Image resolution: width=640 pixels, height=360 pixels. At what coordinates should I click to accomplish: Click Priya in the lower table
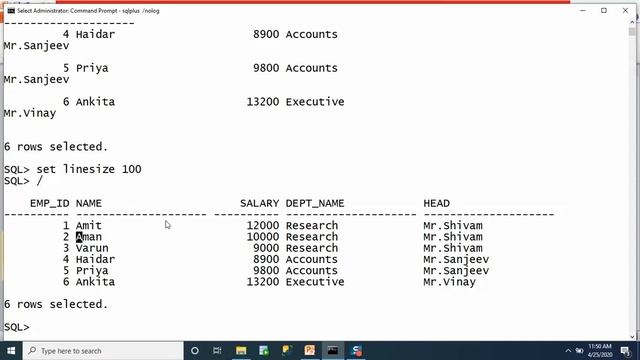(92, 271)
